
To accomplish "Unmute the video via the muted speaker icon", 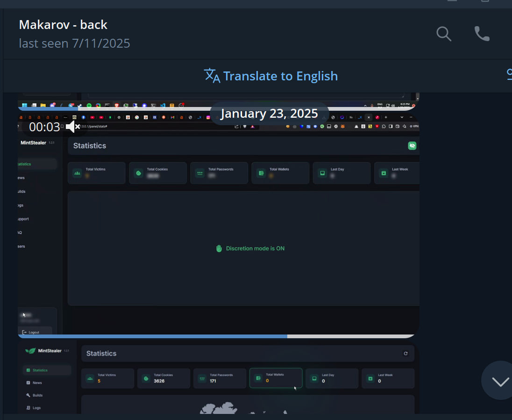I will point(73,127).
